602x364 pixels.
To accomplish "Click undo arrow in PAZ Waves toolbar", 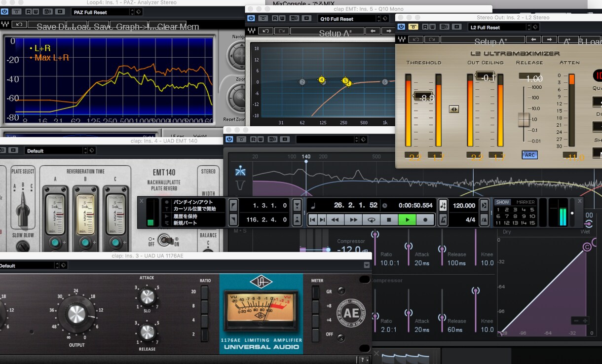I will (x=19, y=24).
